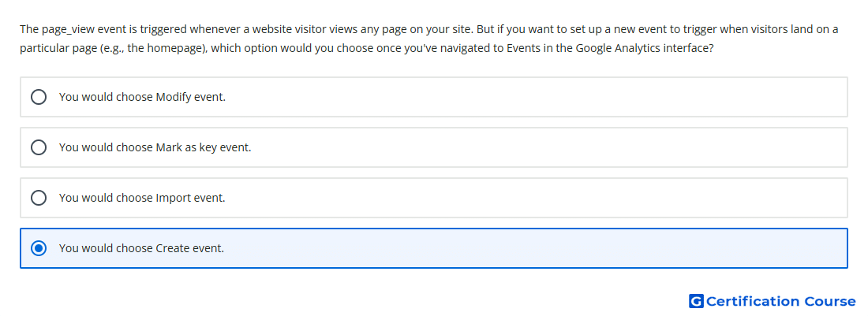Screen dimensions: 868x316
Task: Select the Mark as key event radio button
Action: pos(39,147)
